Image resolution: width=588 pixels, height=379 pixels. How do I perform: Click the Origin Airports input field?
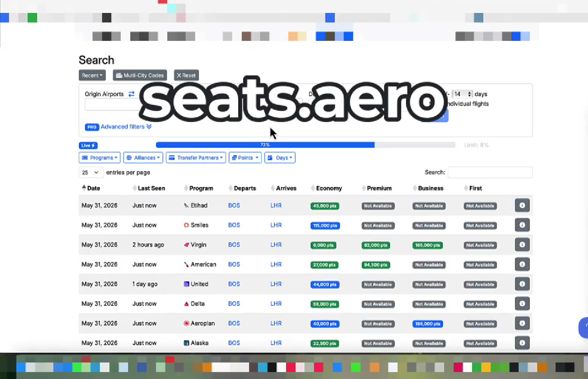tap(112, 105)
